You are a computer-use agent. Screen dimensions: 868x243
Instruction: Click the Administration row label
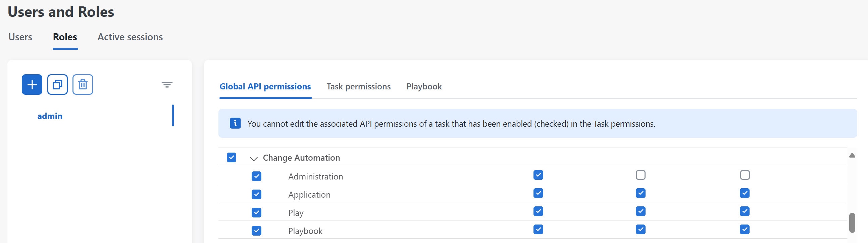tap(315, 176)
